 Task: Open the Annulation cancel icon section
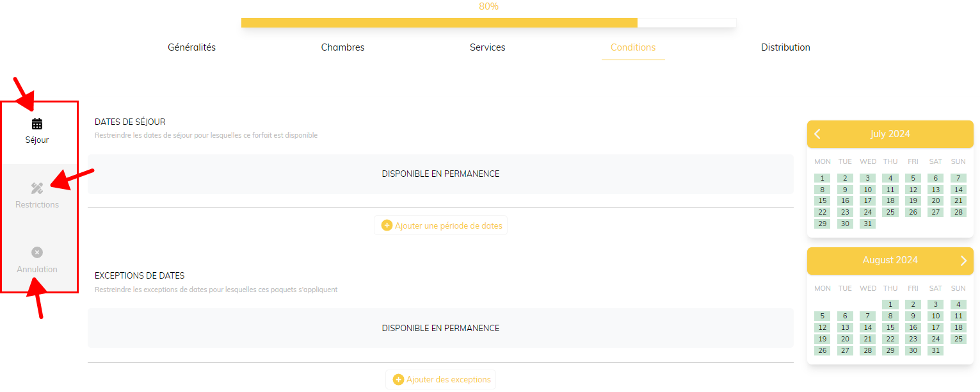(x=37, y=252)
